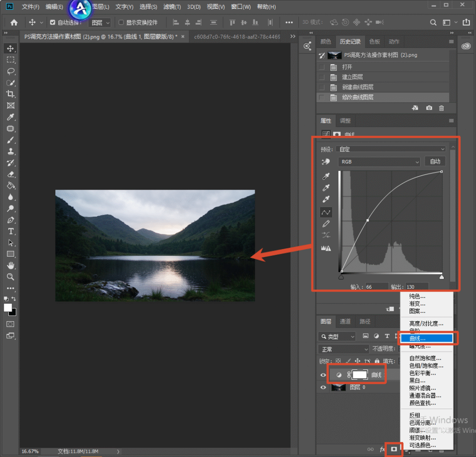Open the 正常 blend mode dropdown

pyautogui.click(x=344, y=350)
